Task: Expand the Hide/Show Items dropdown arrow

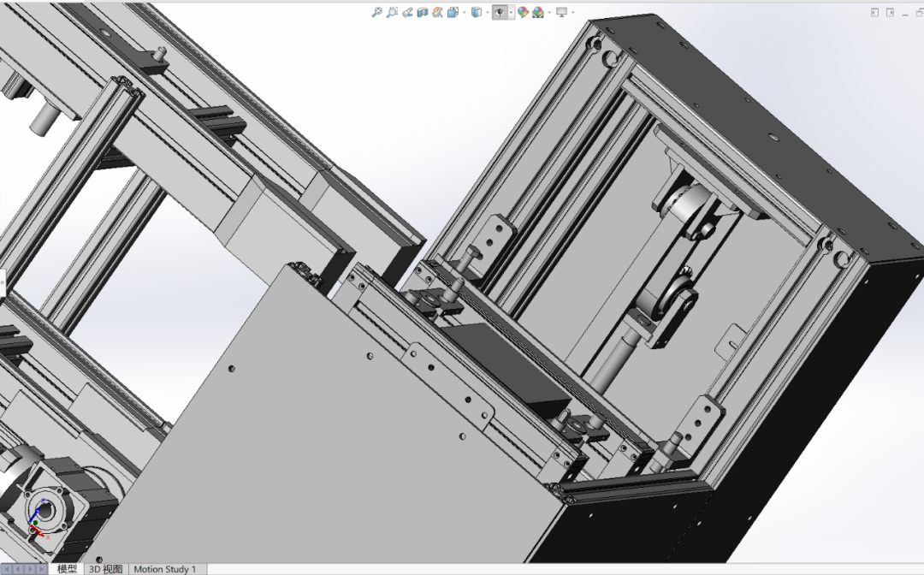Action: point(511,12)
